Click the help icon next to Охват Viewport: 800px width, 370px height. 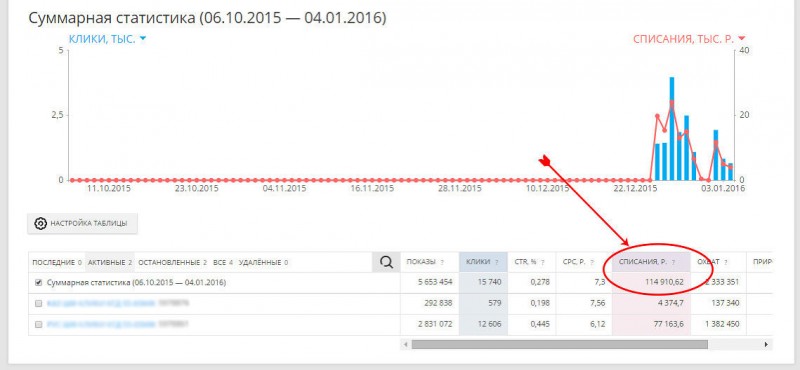pyautogui.click(x=725, y=262)
